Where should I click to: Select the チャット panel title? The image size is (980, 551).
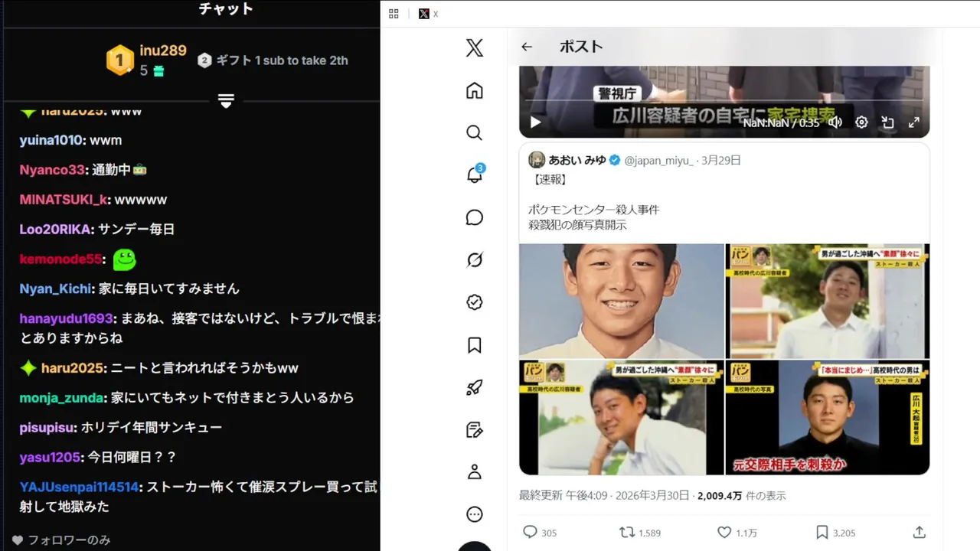coord(226,9)
